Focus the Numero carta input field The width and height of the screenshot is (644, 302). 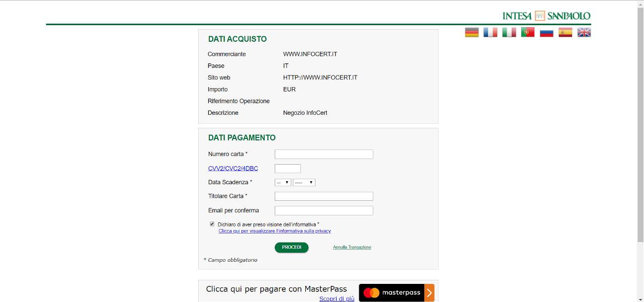tap(324, 154)
